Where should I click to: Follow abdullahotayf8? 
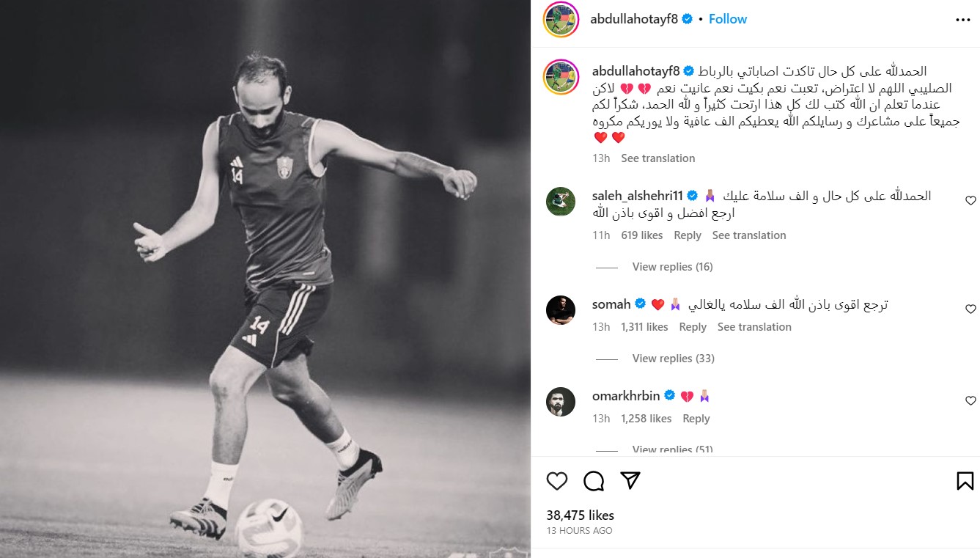(728, 19)
